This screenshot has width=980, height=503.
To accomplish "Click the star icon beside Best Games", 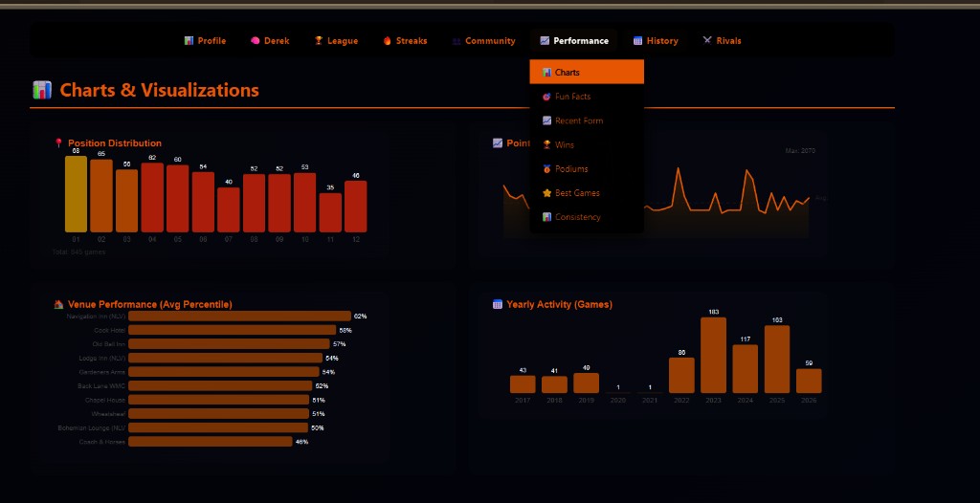I will click(x=546, y=193).
